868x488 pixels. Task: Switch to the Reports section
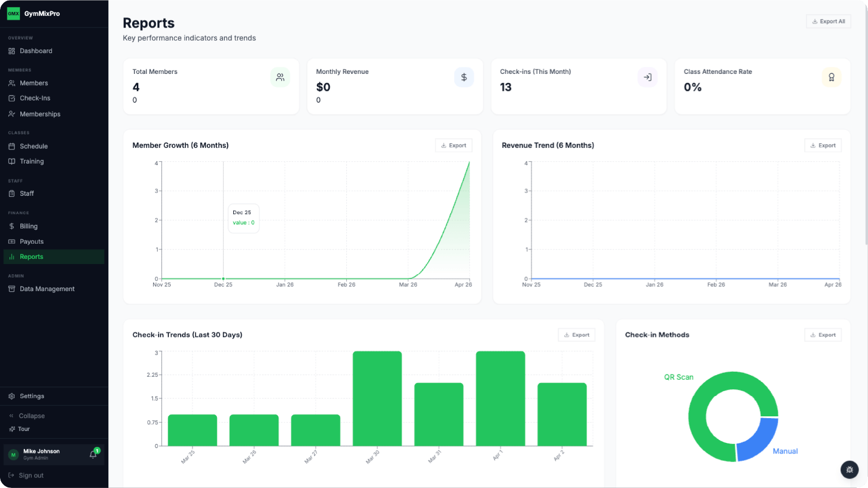point(31,257)
